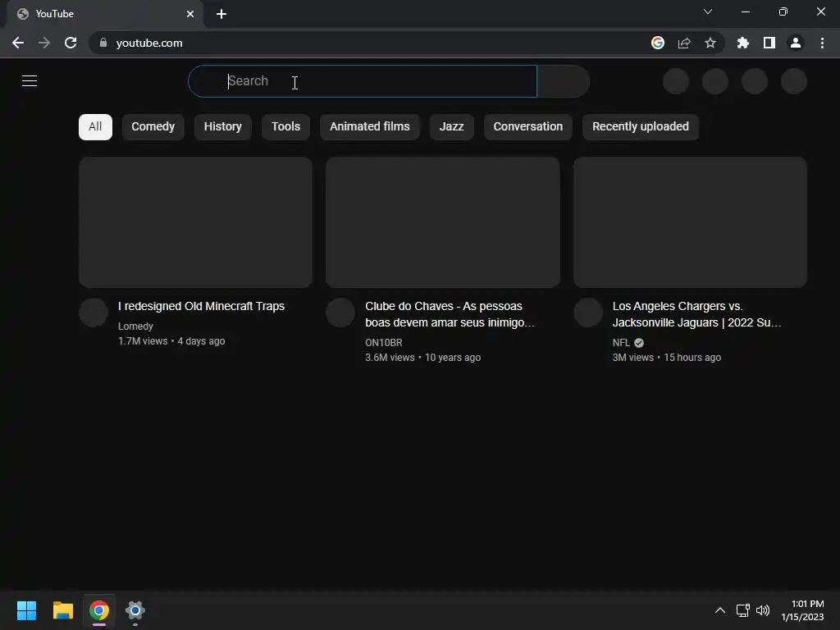Viewport: 840px width, 630px height.
Task: Bookmark this tab with star icon
Action: (710, 43)
